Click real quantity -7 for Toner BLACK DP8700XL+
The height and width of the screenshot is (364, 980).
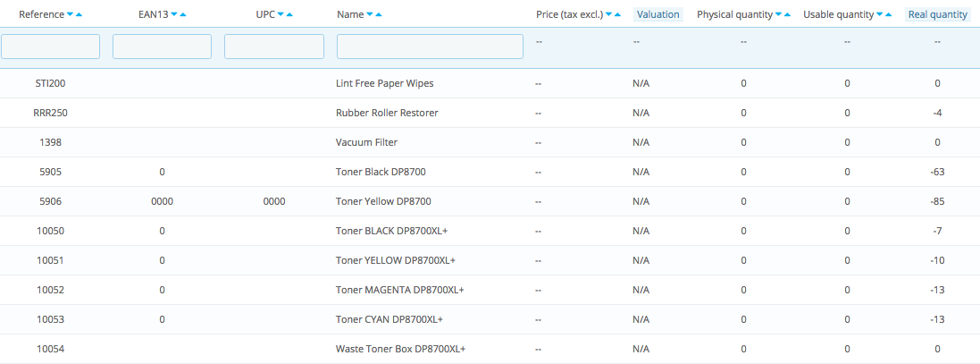tap(937, 231)
